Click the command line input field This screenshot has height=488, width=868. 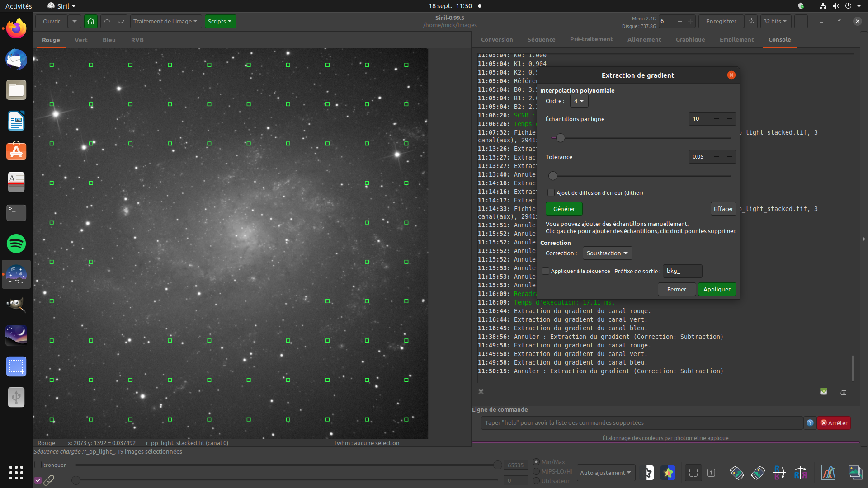point(642,423)
